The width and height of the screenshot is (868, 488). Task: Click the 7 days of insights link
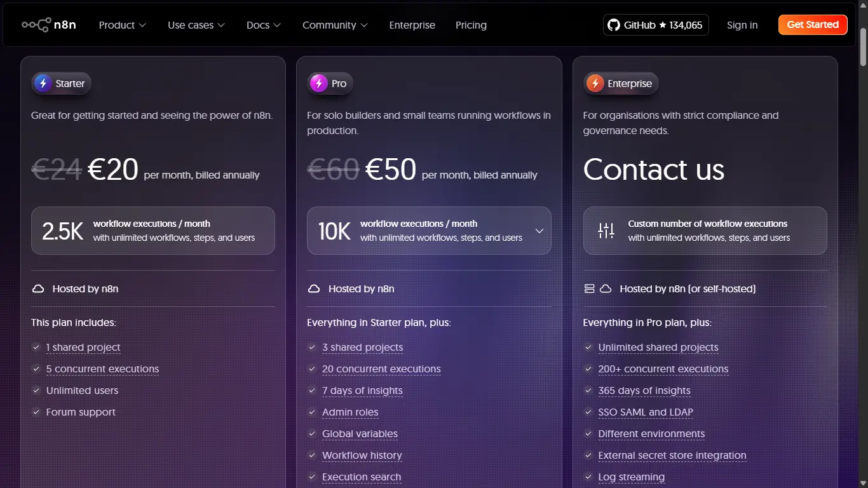362,391
